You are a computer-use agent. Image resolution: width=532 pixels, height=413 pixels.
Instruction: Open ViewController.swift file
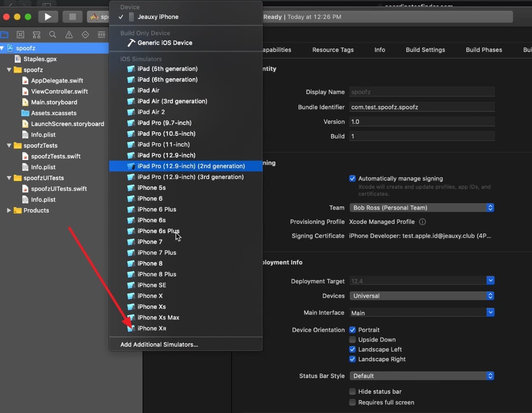pos(59,92)
